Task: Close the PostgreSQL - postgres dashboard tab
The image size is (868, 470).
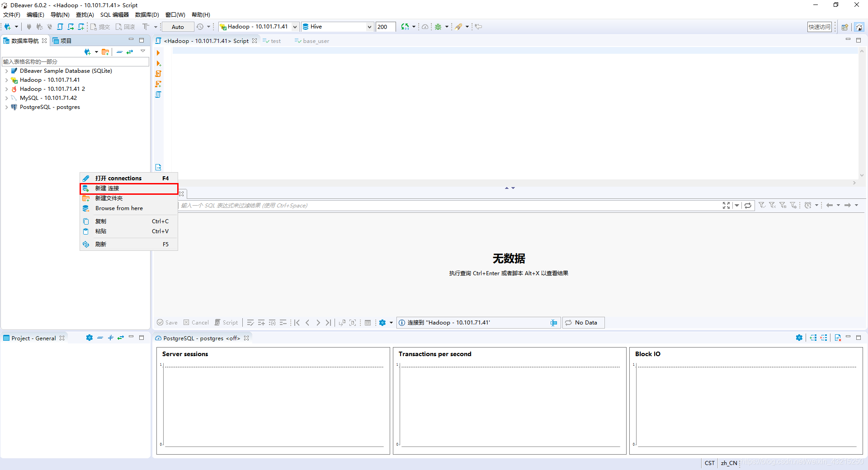Action: pos(246,338)
